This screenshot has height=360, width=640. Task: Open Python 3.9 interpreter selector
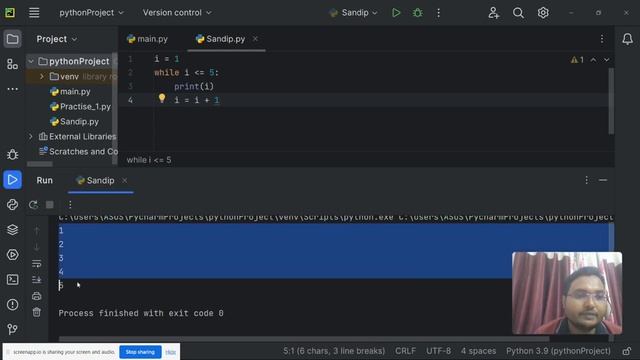pos(558,351)
